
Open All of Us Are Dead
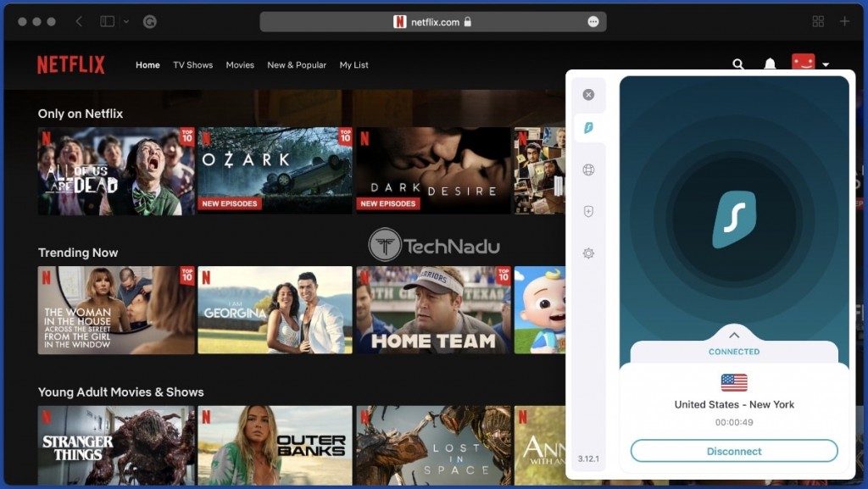coord(116,171)
